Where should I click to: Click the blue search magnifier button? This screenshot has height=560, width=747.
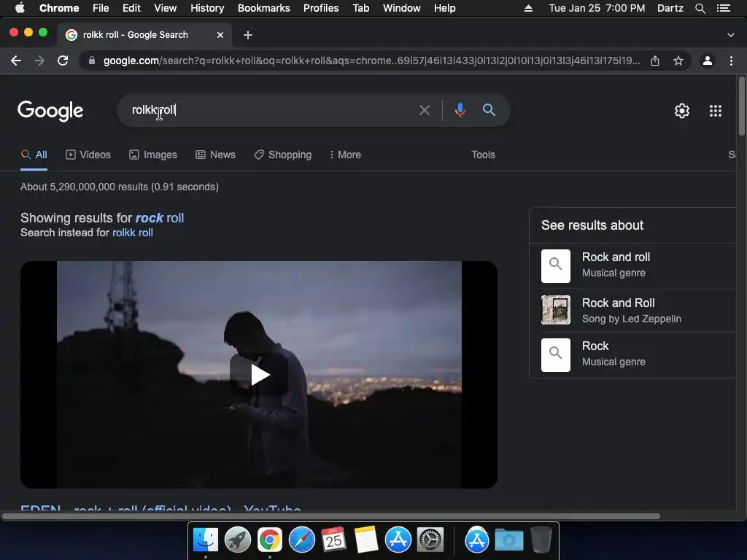pos(489,110)
